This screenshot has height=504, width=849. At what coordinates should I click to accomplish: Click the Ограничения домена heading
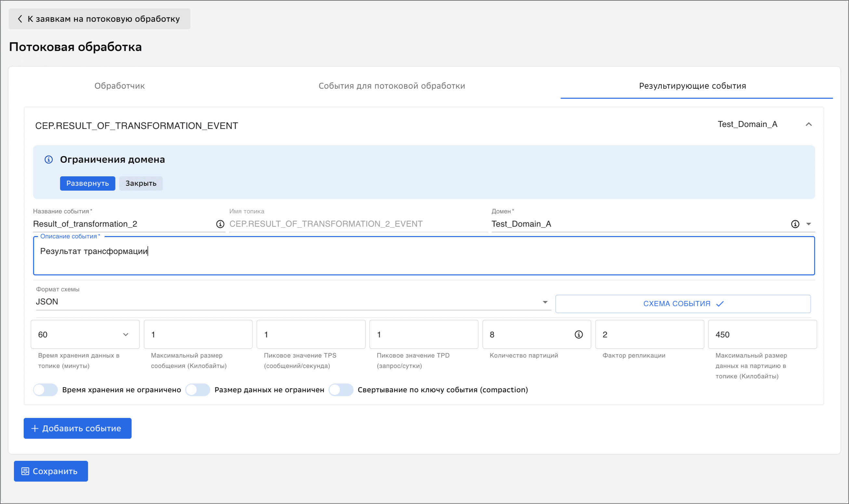pyautogui.click(x=112, y=160)
